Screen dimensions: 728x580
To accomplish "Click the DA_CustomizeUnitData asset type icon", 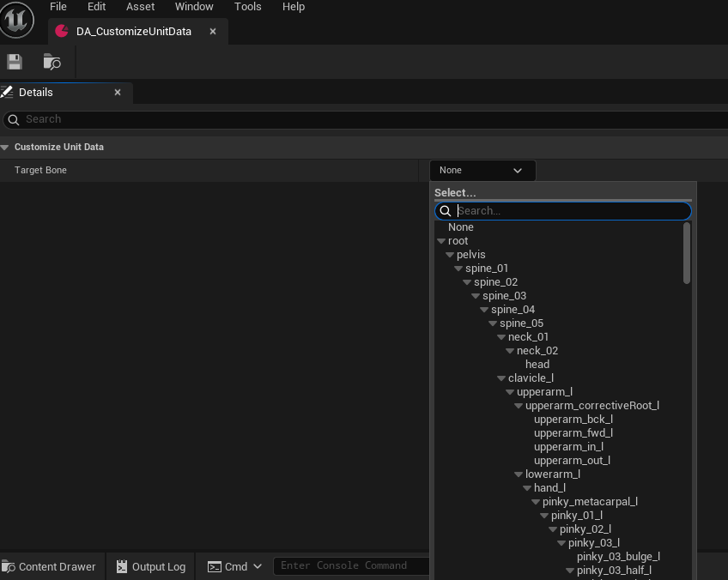I will click(62, 31).
